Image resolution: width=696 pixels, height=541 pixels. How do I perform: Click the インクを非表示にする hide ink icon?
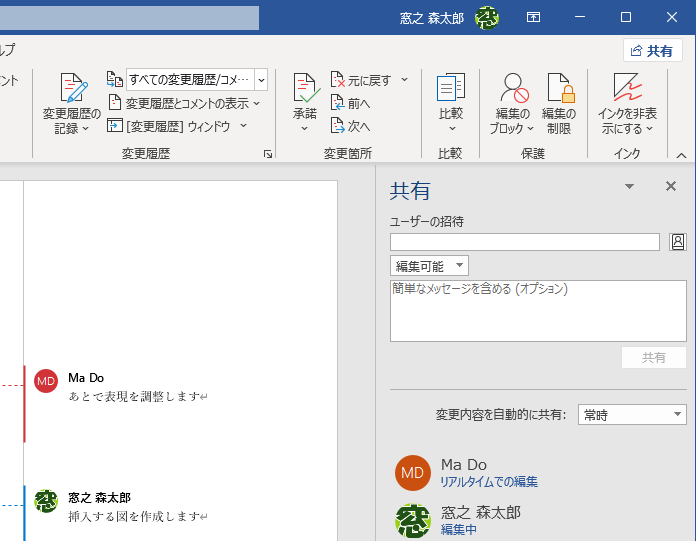pos(627,87)
